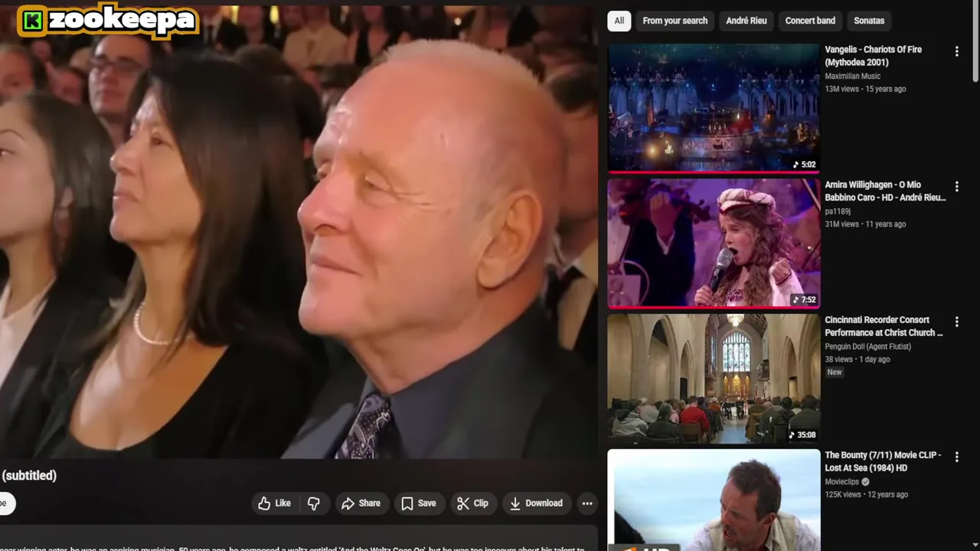Screen dimensions: 980x551
Task: Select the André Rieu chip
Action: pyautogui.click(x=746, y=21)
